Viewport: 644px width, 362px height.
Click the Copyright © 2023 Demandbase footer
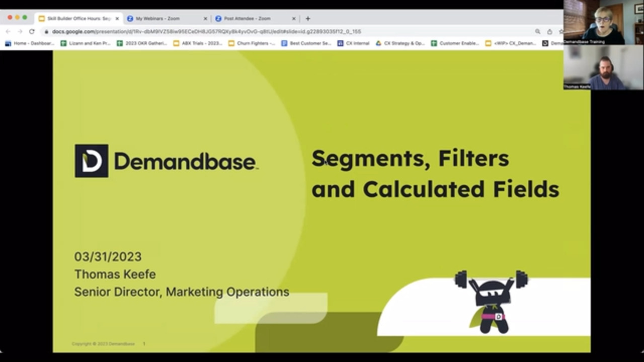(x=103, y=344)
